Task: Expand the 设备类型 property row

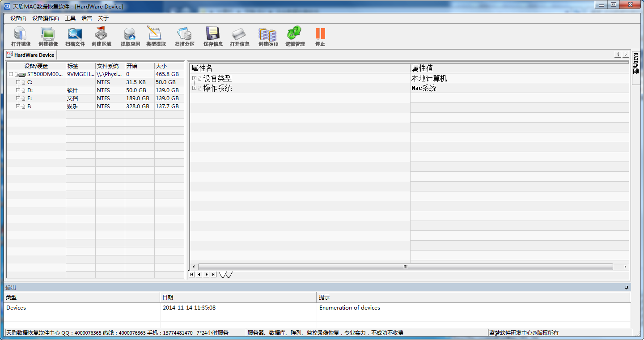Action: [x=194, y=78]
